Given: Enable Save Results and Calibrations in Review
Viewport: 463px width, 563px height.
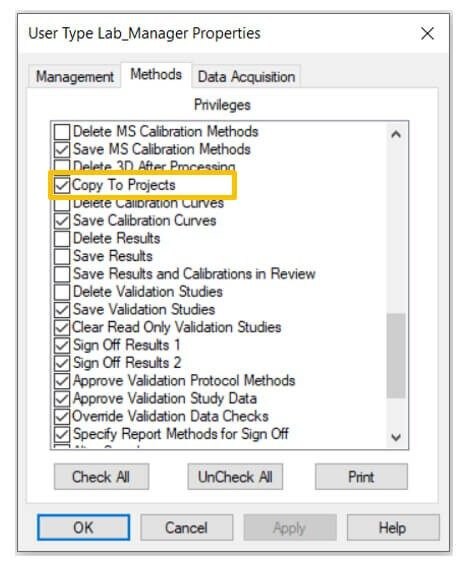Looking at the screenshot, I should coord(62,274).
